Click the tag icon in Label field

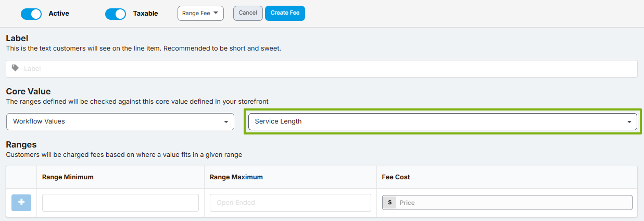pos(15,68)
